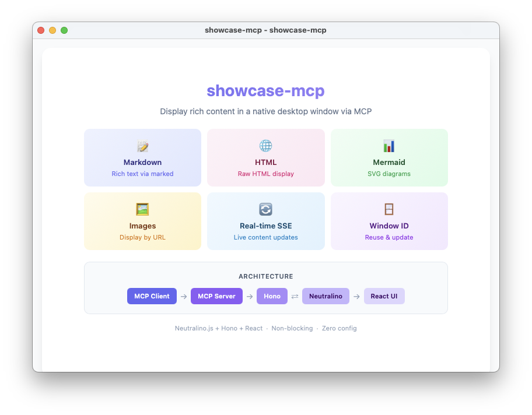
Task: Click the Window ID card title
Action: click(389, 226)
